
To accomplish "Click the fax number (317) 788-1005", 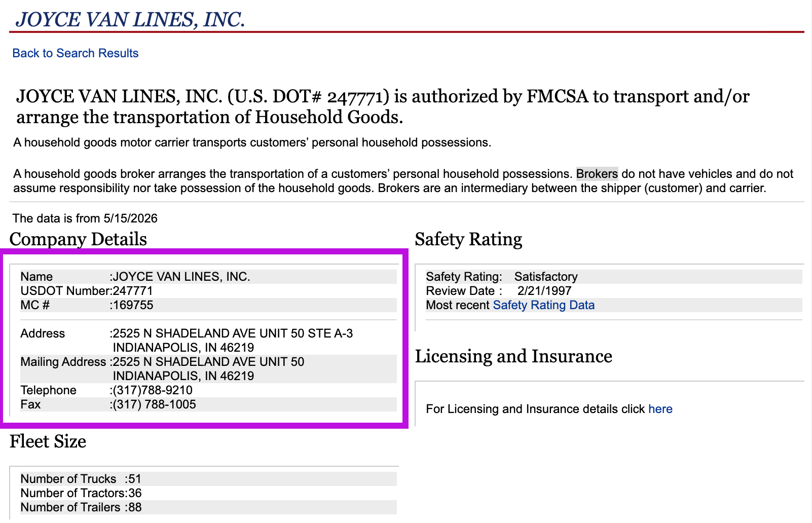I will coord(154,404).
